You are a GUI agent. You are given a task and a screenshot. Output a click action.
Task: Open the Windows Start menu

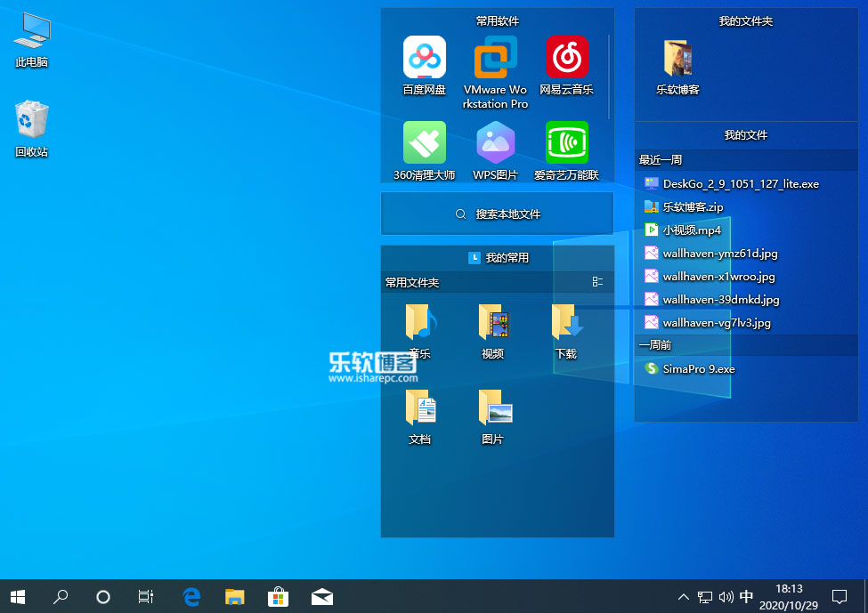[18, 596]
